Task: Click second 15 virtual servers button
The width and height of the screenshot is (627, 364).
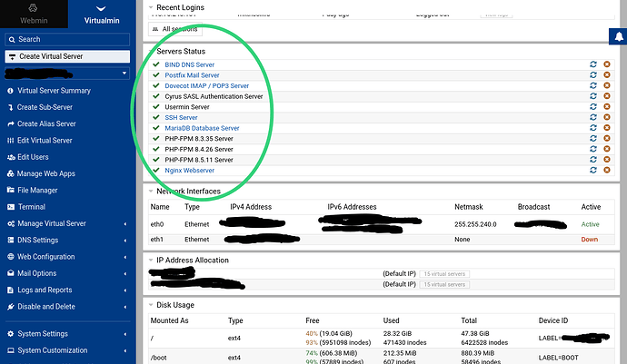Action: pos(444,284)
